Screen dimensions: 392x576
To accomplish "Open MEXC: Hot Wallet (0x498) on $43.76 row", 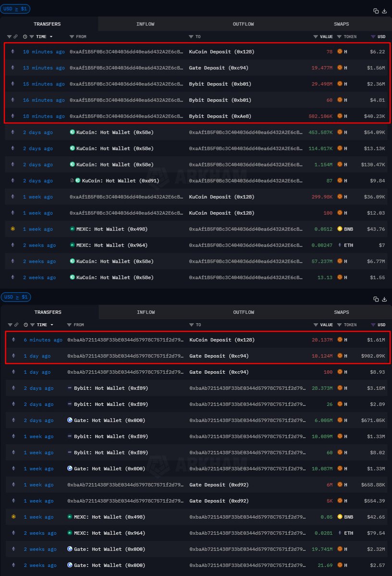I will point(111,229).
